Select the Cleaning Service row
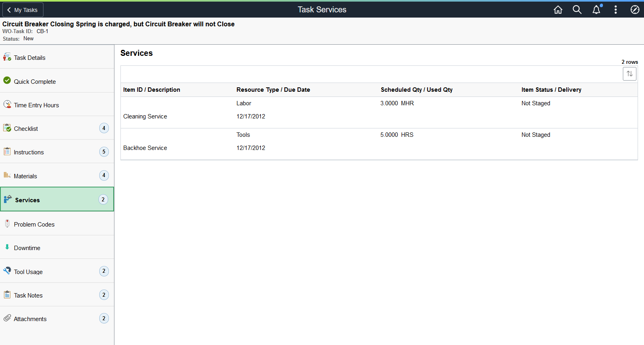This screenshot has height=345, width=644. pos(379,112)
